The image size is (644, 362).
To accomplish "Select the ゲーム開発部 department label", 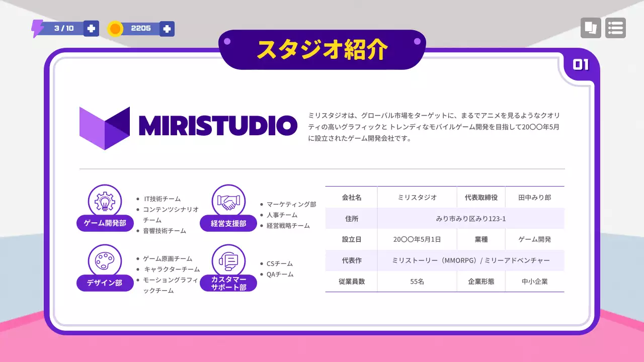I will (105, 223).
